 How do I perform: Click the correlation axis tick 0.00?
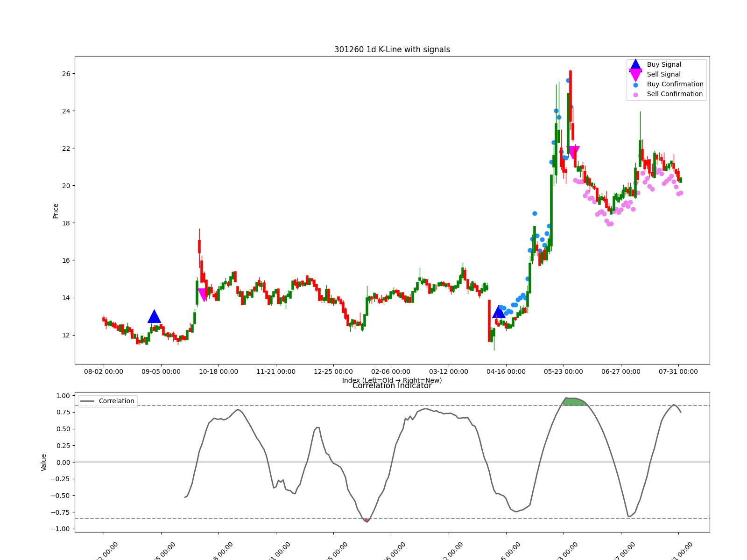(x=63, y=462)
